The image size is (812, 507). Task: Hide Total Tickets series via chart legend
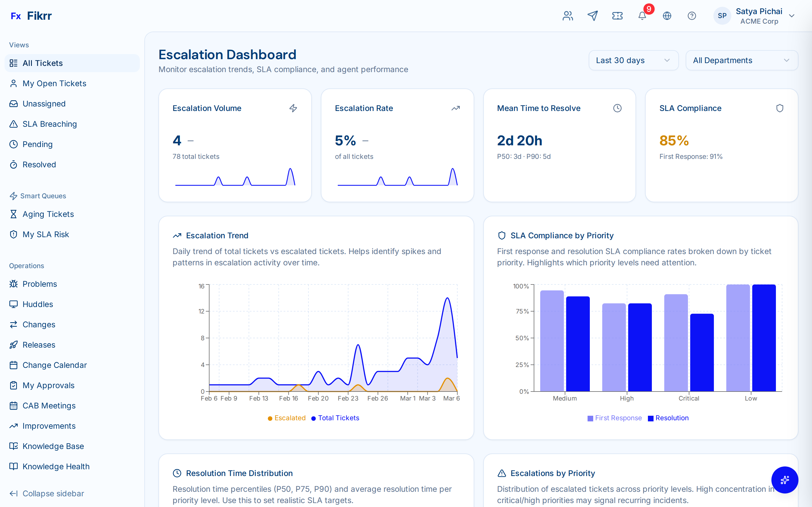(335, 418)
